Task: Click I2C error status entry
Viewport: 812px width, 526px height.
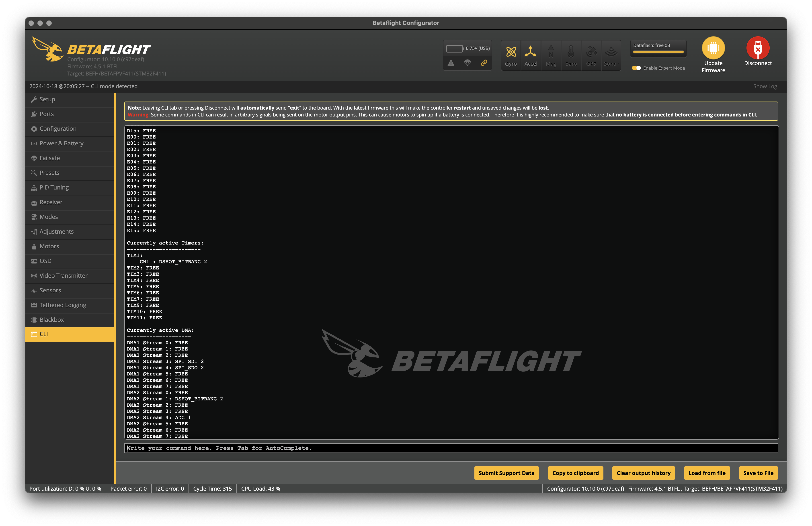Action: (x=170, y=489)
